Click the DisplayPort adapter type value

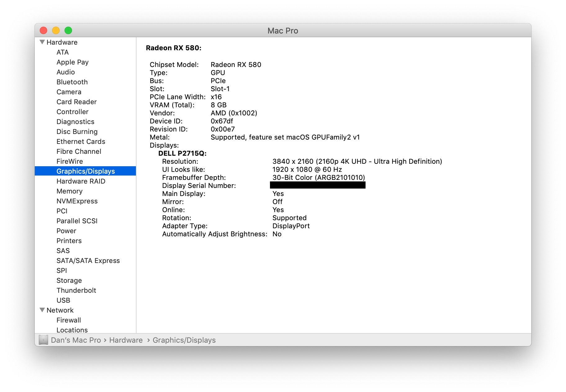click(291, 226)
